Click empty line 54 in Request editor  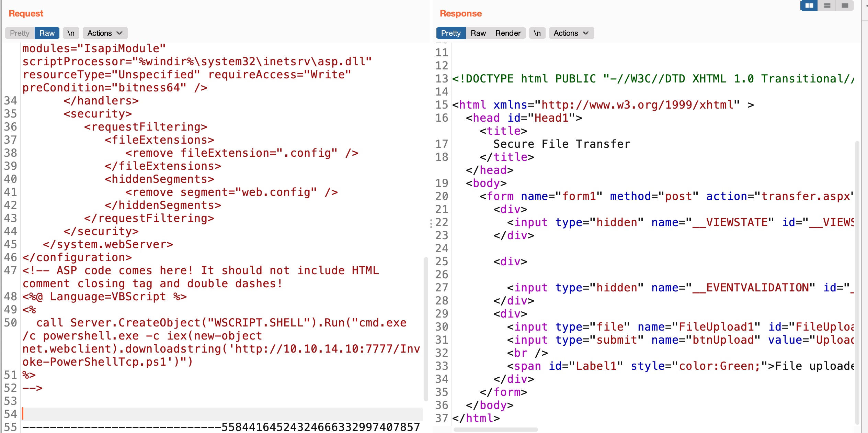point(220,414)
